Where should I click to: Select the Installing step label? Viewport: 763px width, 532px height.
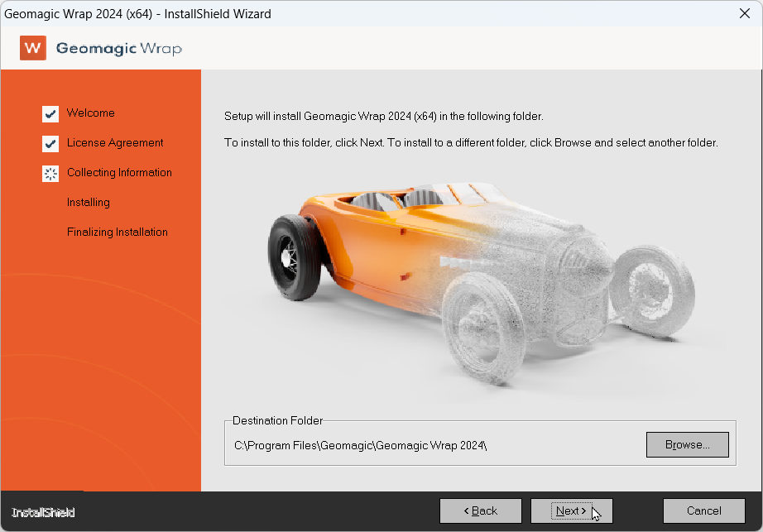pos(88,202)
